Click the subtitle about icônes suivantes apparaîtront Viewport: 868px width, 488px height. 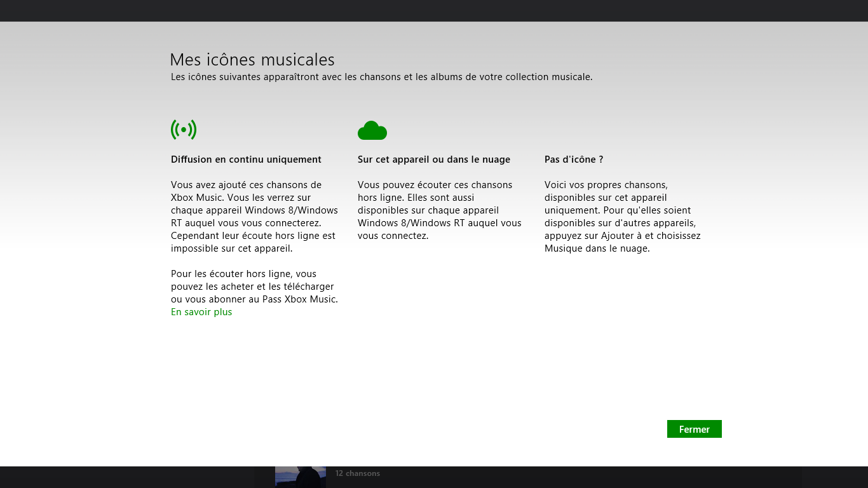(x=381, y=77)
